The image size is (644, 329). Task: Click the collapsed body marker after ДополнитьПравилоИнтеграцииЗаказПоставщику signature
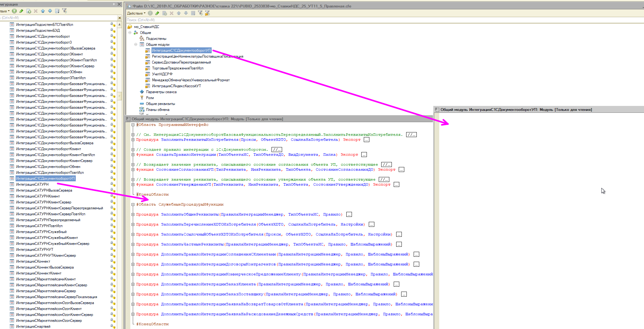coord(404,294)
